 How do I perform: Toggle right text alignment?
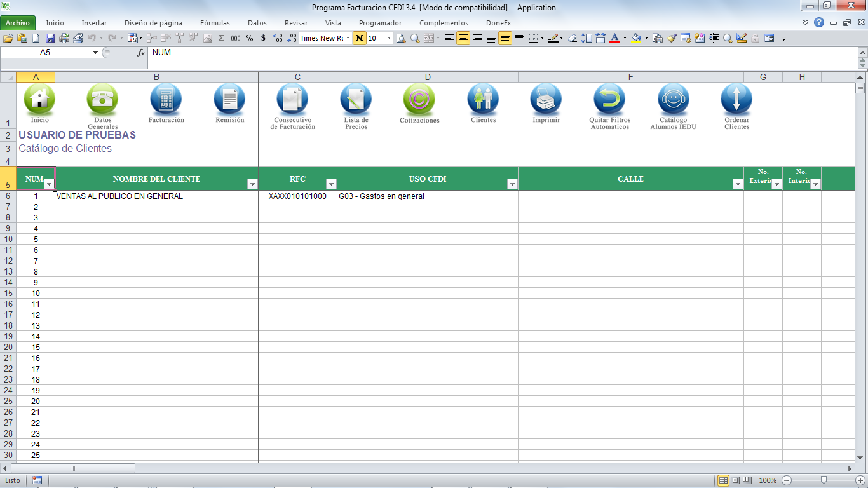(x=477, y=38)
